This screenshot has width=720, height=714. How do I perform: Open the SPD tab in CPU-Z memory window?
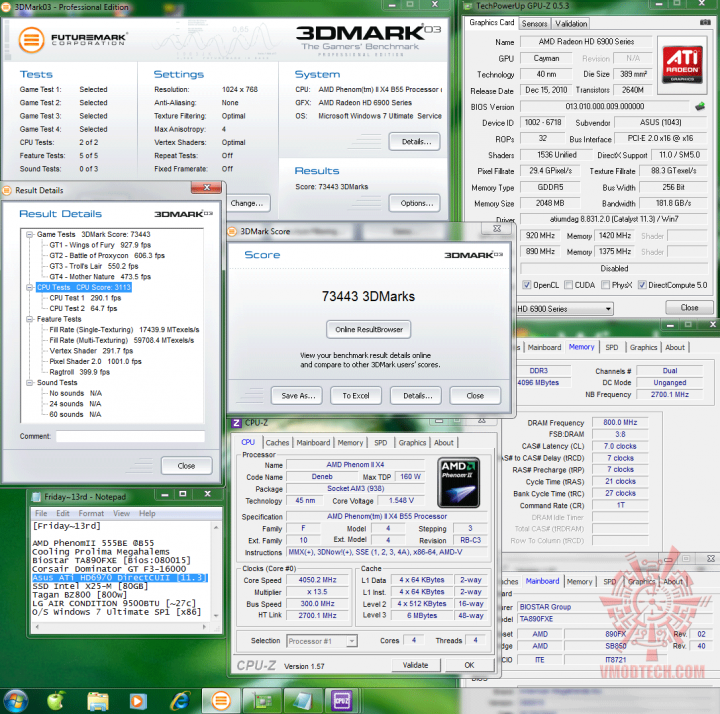point(611,348)
